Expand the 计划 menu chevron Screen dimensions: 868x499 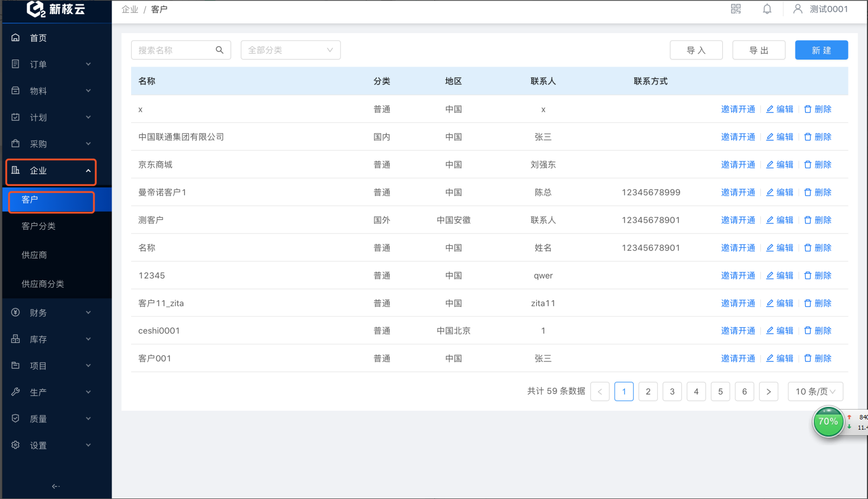pos(88,117)
